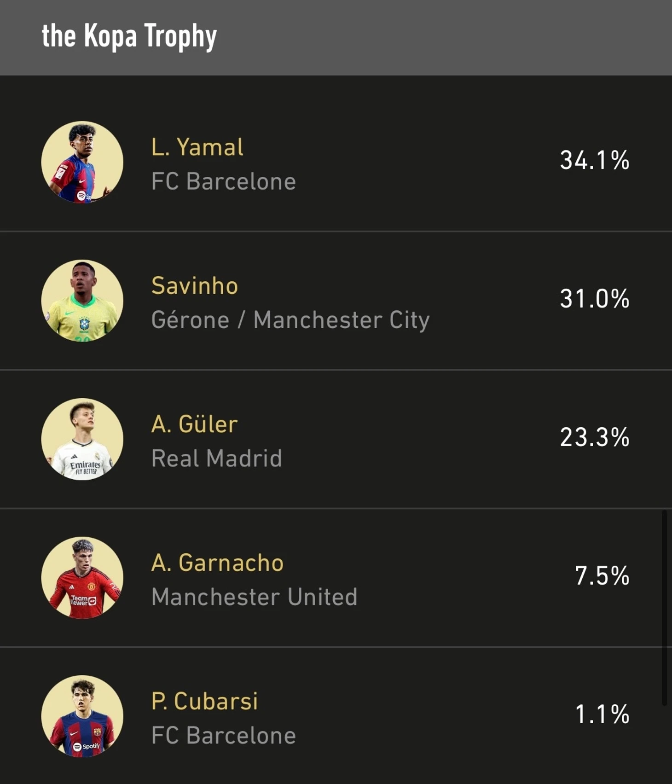
Task: Open the A. Güler name link
Action: (194, 424)
